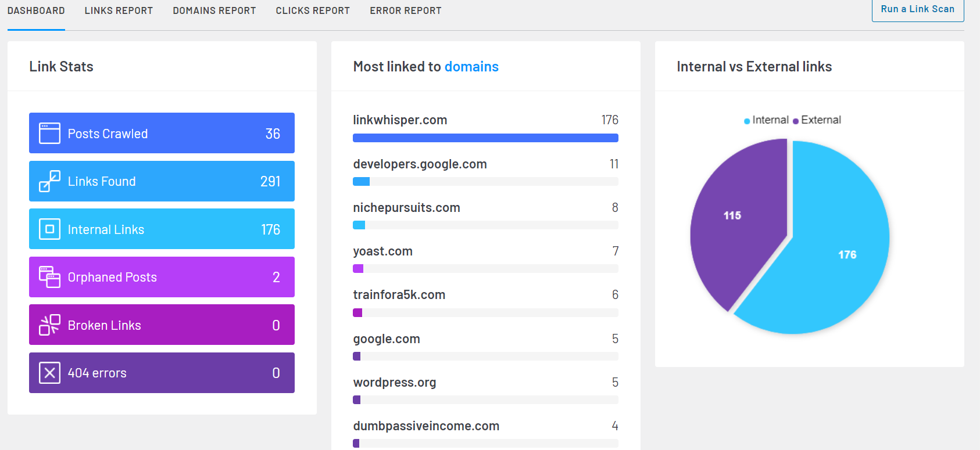Click count 8 beside nichepursuits.com
Viewport: 980px width, 450px height.
pyautogui.click(x=615, y=207)
